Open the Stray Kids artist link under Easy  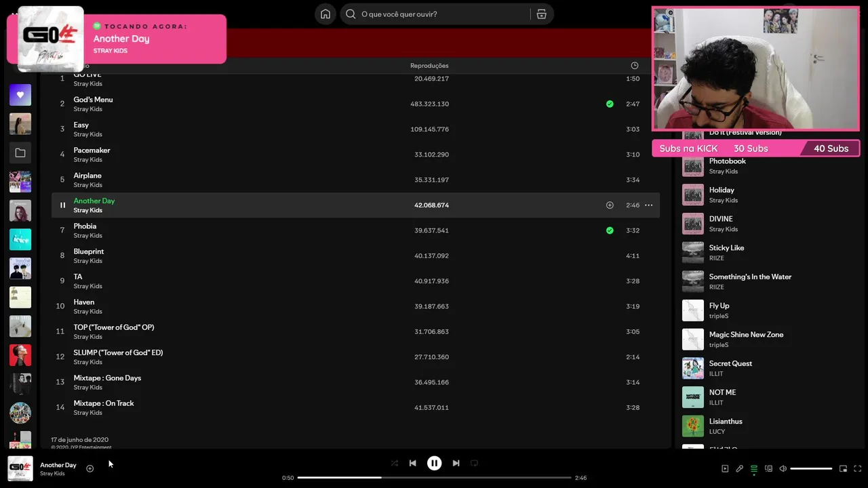tap(88, 134)
